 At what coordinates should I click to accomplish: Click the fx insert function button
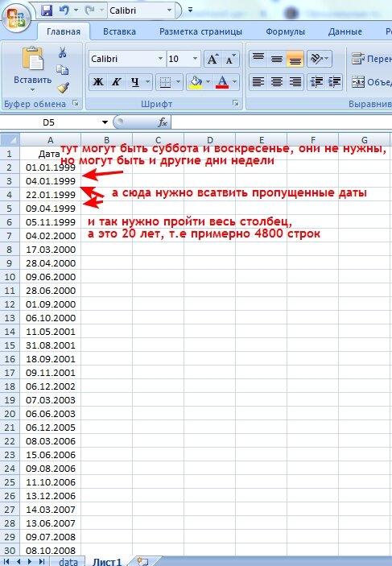pyautogui.click(x=163, y=122)
